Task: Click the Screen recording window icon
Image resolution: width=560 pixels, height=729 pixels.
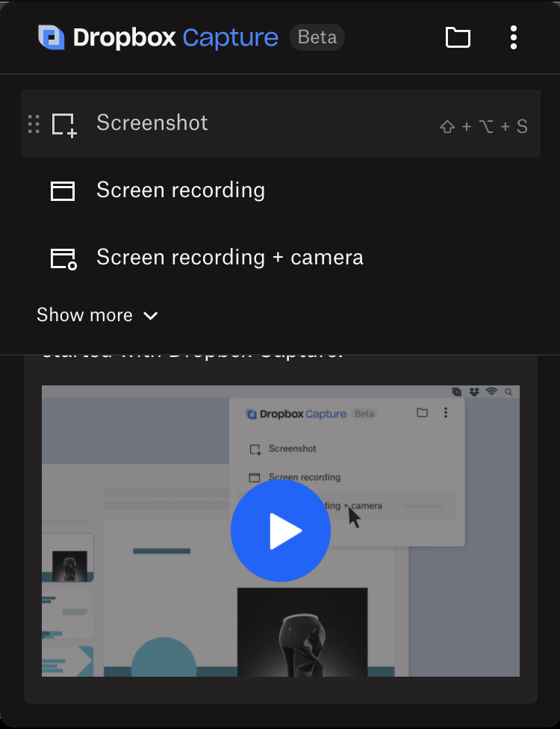Action: pos(62,190)
